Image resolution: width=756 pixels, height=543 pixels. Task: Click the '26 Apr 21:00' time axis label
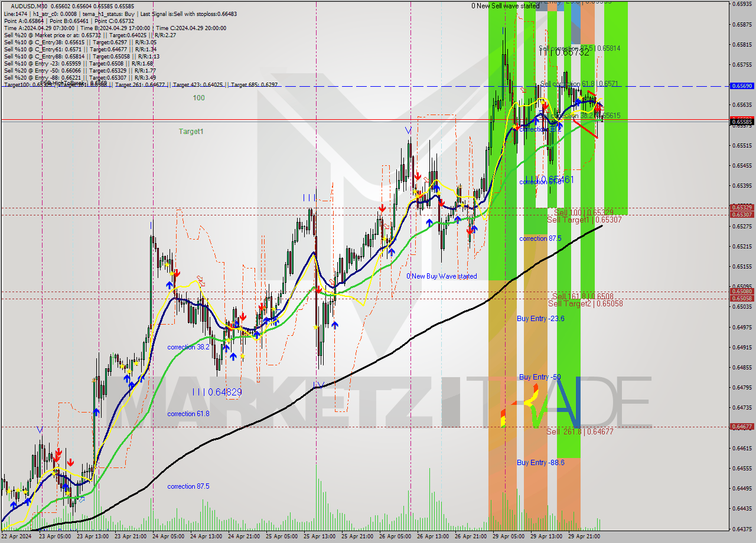coord(471,537)
